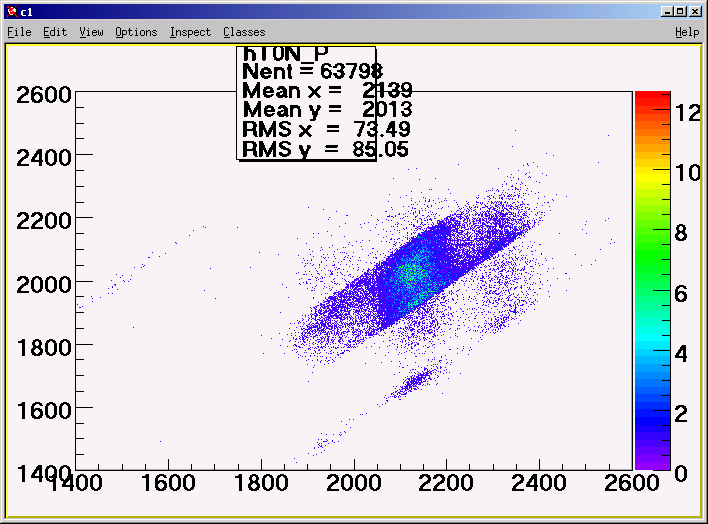The image size is (708, 524).
Task: Click the palette axis label 8
Action: (681, 233)
